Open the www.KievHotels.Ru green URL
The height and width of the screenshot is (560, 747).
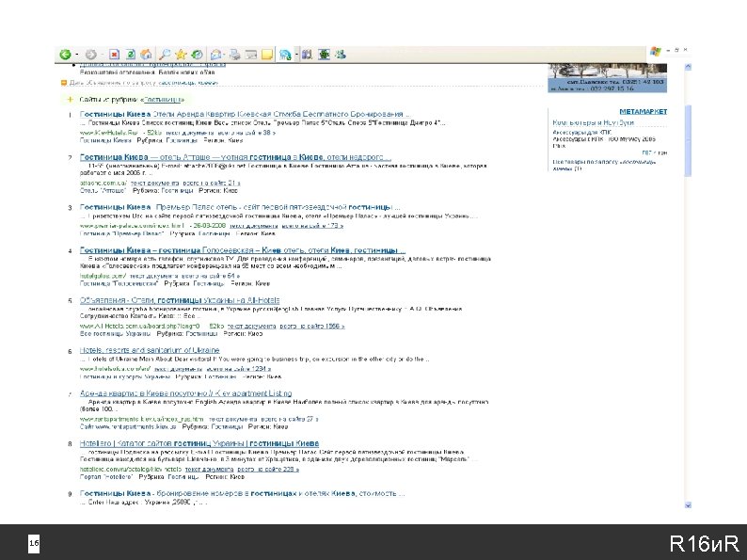pyautogui.click(x=109, y=133)
